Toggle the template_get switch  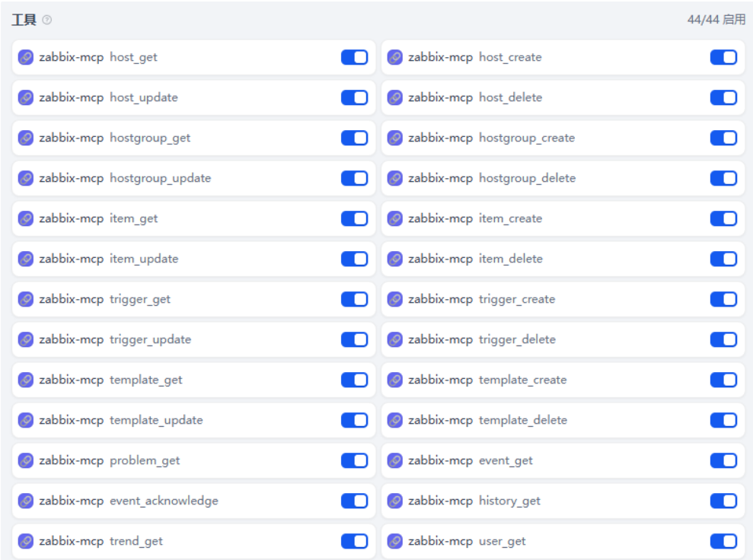[x=354, y=380]
